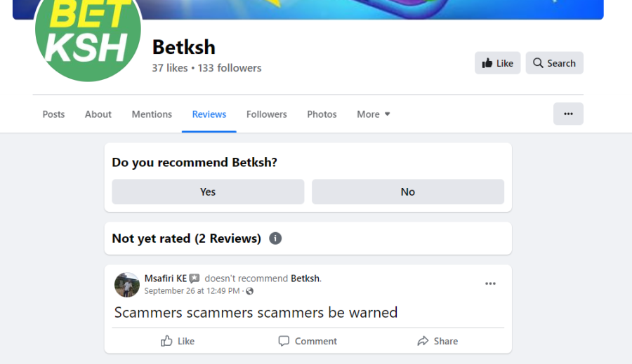Open the Photos tab

(322, 114)
